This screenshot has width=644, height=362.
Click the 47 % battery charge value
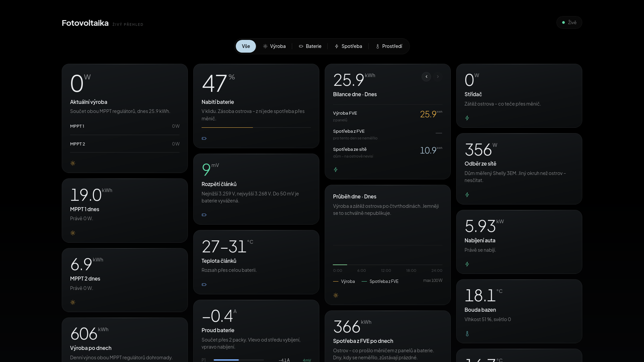pyautogui.click(x=218, y=83)
